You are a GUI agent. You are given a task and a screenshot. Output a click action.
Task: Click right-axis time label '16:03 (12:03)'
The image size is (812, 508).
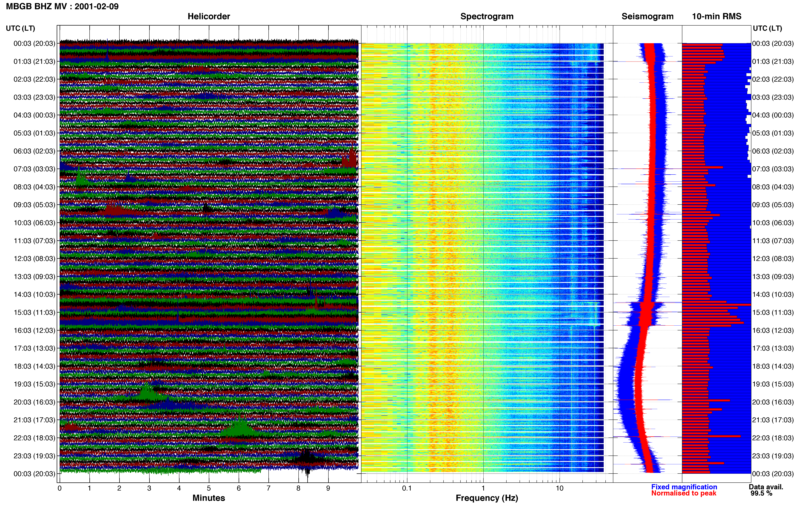pyautogui.click(x=773, y=331)
